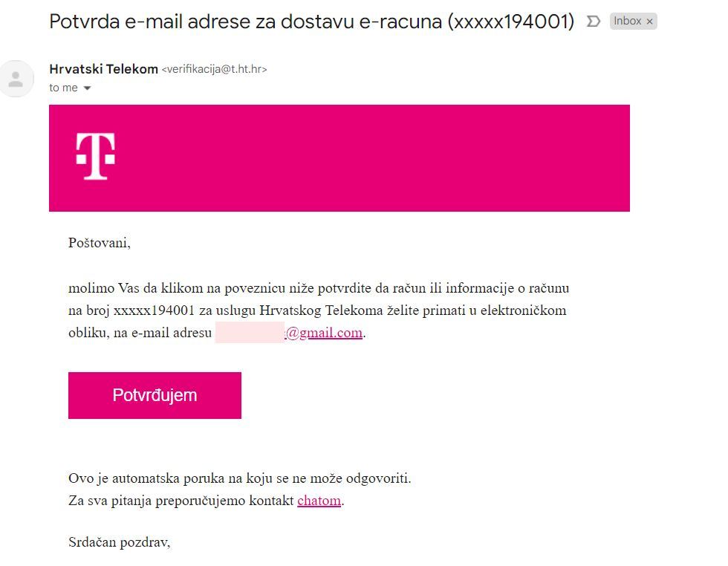Screen dimensions: 728x566
Task: Click the redacted email name box
Action: [x=250, y=333]
